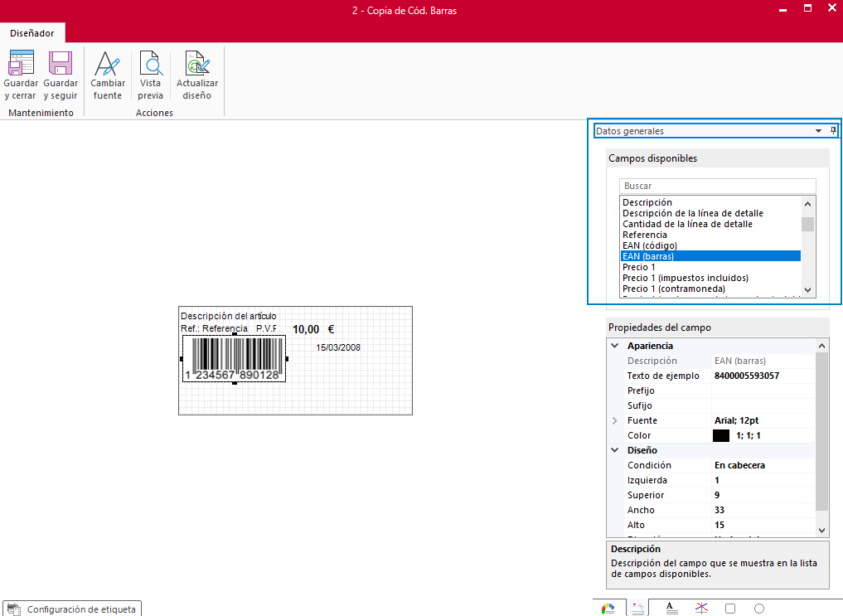Click the Guardar y cerrar icon
This screenshot has height=616, width=843.
coord(21,62)
